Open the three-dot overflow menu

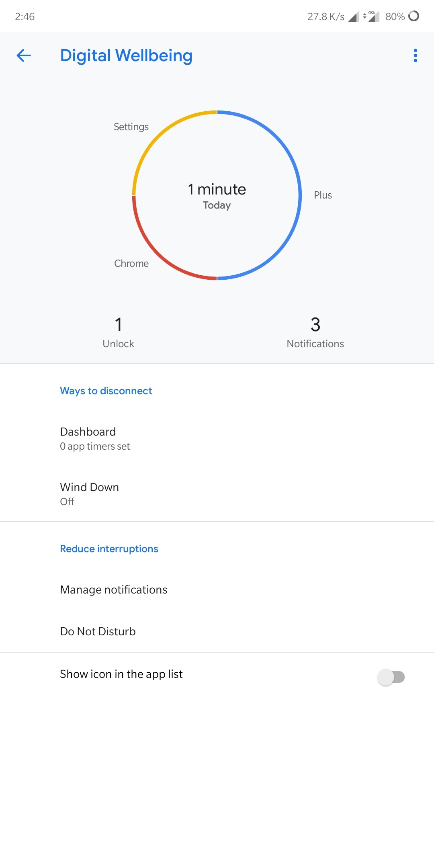point(415,55)
